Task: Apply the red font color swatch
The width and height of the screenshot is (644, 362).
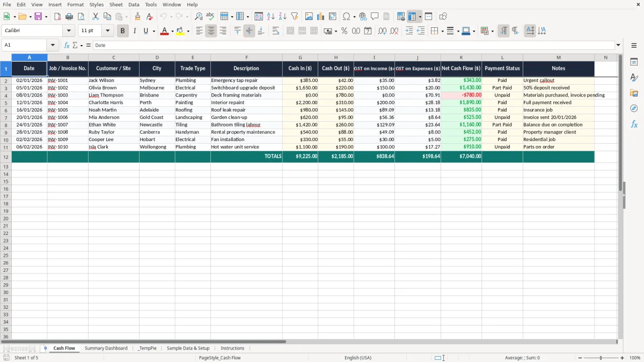Action: coord(165,31)
